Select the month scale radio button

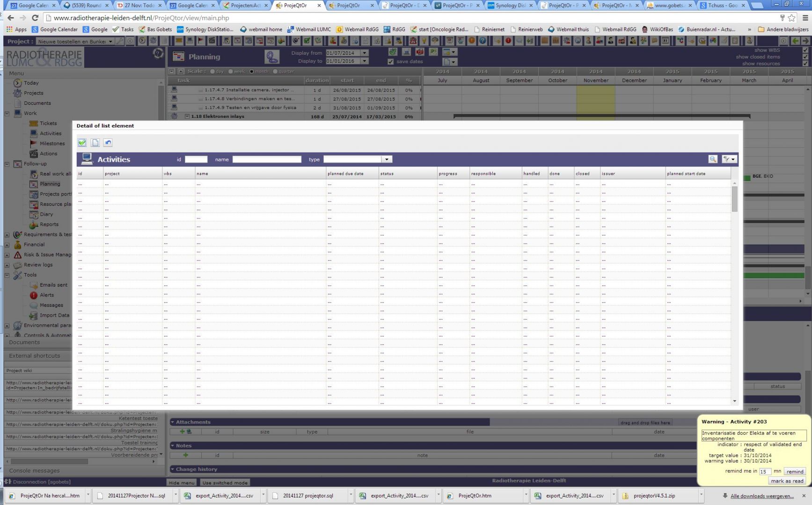pyautogui.click(x=252, y=72)
